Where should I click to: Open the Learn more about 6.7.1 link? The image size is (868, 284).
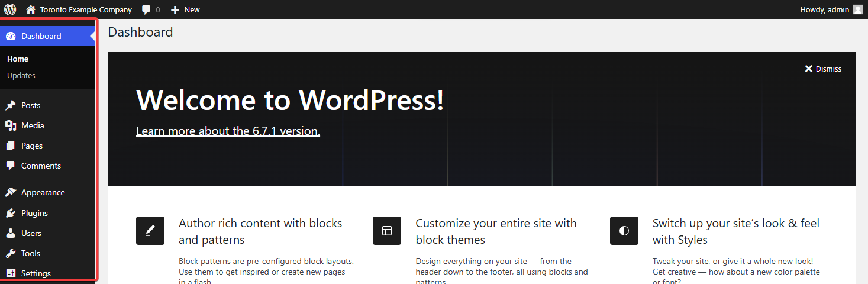point(228,131)
